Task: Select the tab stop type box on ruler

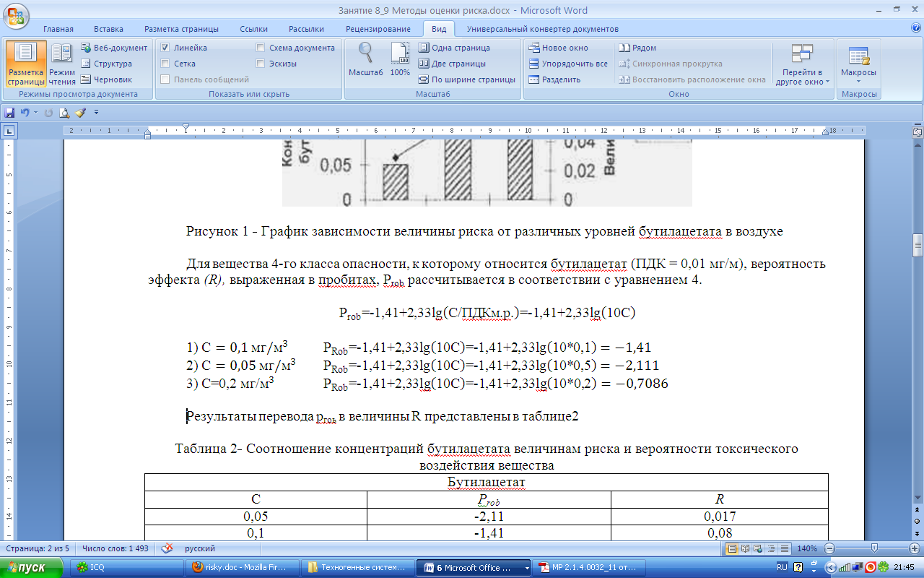Action: click(x=9, y=131)
